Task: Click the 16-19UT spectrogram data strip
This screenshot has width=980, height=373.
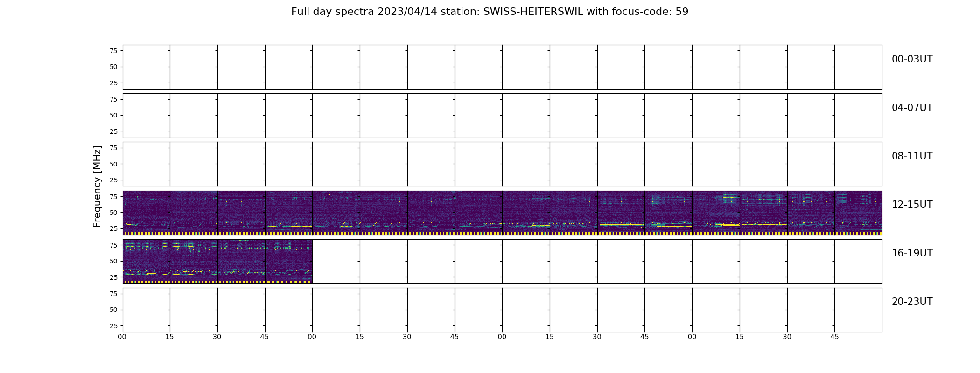Action: click(x=217, y=261)
